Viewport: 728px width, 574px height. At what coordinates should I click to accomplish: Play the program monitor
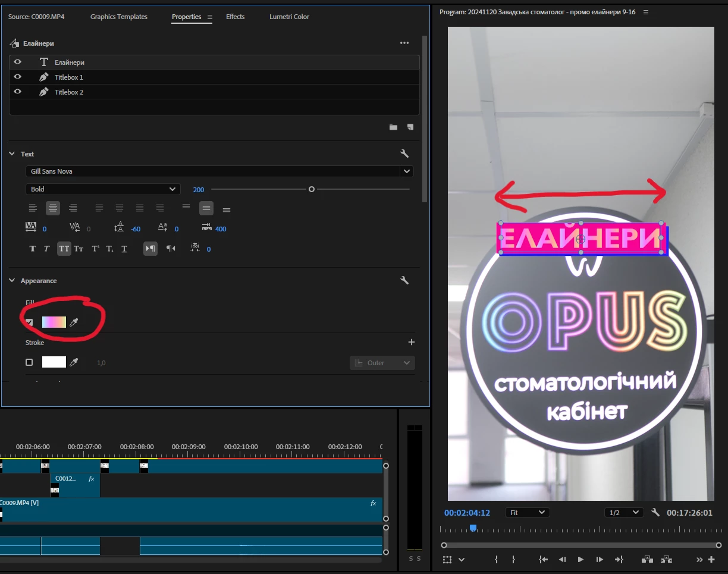click(580, 559)
